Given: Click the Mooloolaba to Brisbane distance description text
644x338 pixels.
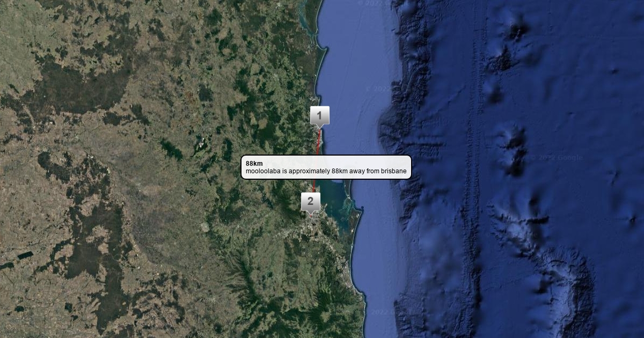Looking at the screenshot, I should (x=326, y=171).
